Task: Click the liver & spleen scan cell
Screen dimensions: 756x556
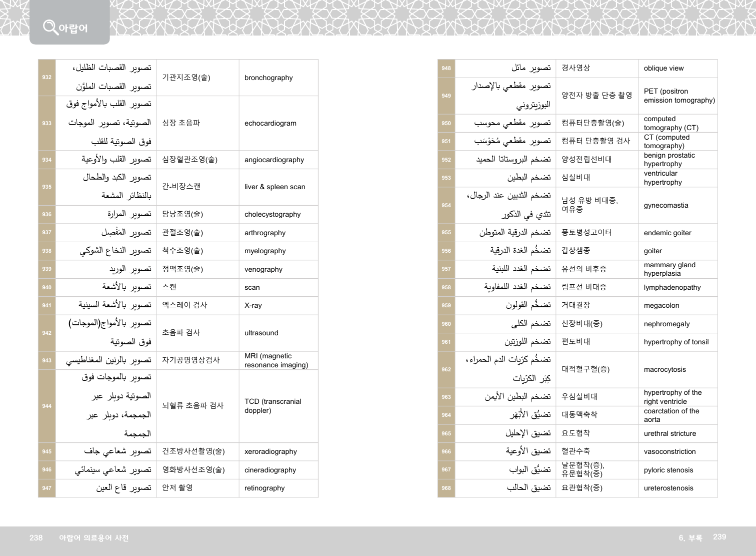Action: click(x=274, y=187)
